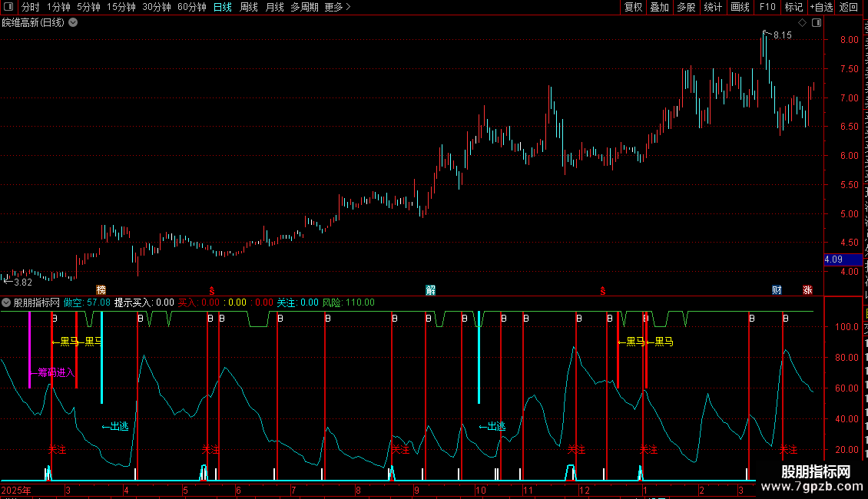
Task: Click month 9 on the time axis
Action: coord(416,491)
